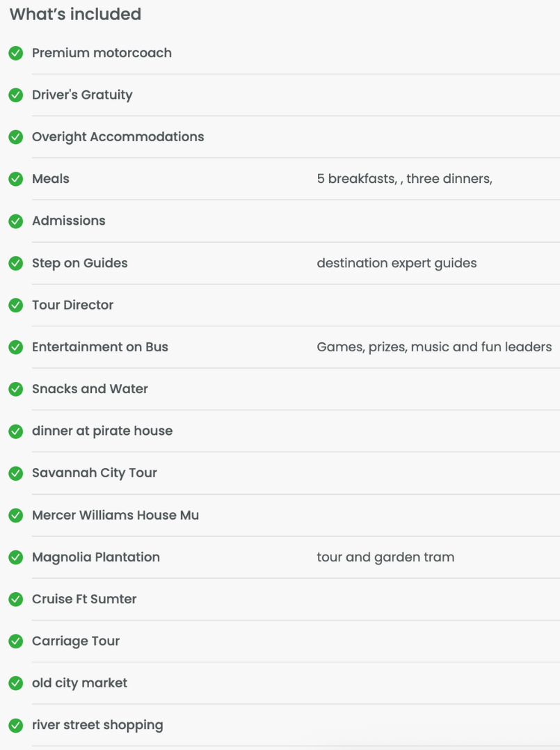Click the river street shopping label
This screenshot has height=750, width=560.
(x=97, y=725)
